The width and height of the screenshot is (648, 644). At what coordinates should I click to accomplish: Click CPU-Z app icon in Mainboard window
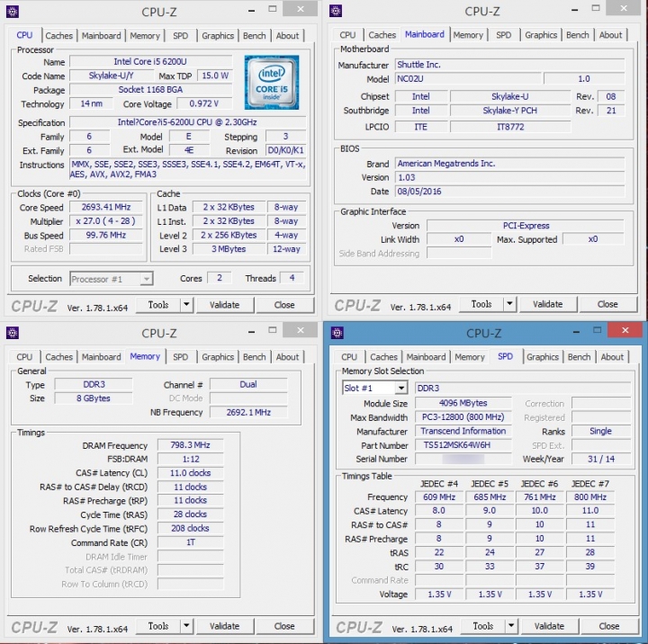[336, 11]
